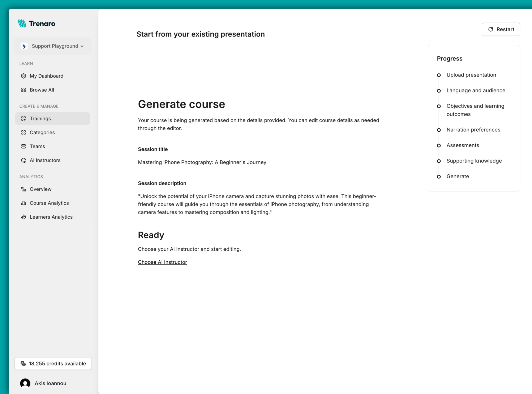The width and height of the screenshot is (532, 394).
Task: Open the Learn section heading
Action: [26, 64]
